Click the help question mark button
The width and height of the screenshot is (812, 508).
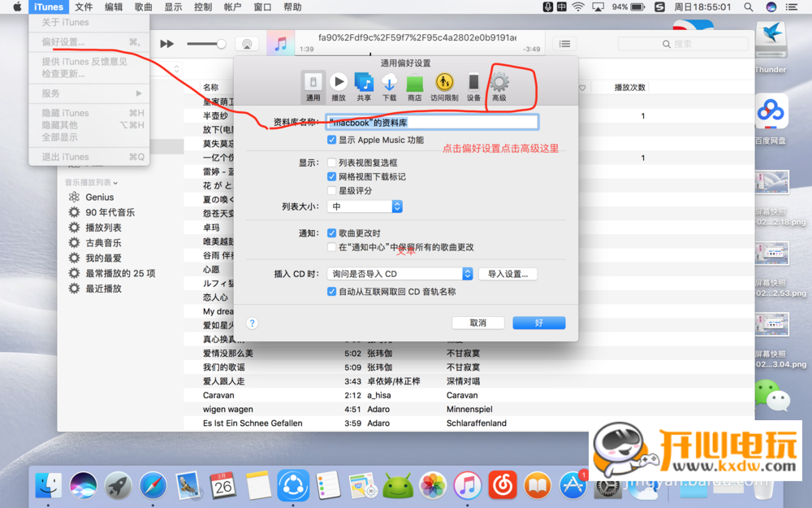click(252, 323)
